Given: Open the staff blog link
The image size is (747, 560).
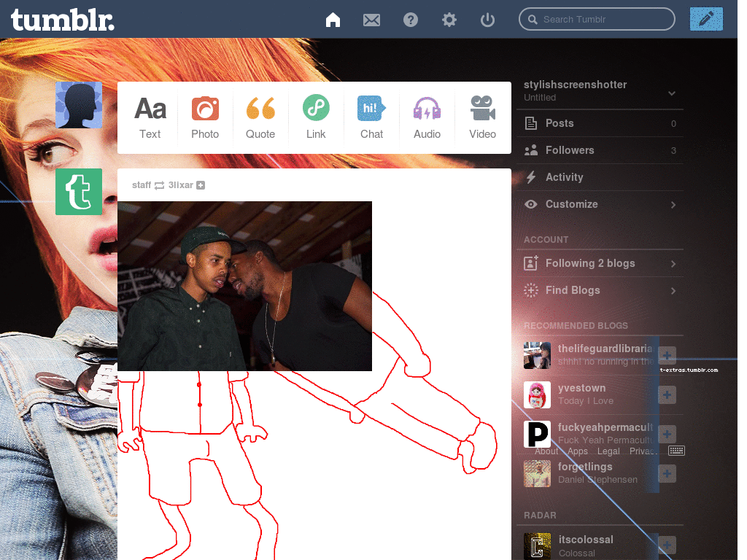Looking at the screenshot, I should click(142, 184).
